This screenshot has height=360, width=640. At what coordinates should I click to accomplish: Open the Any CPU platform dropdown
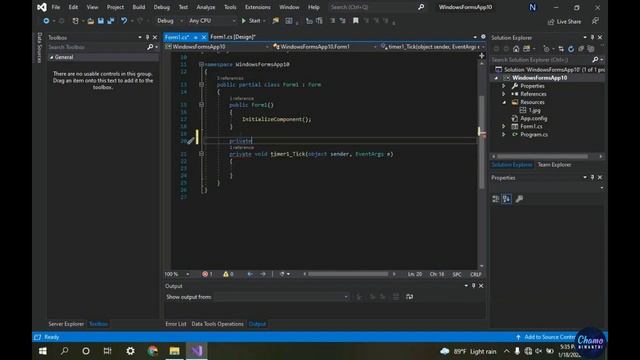[212, 21]
